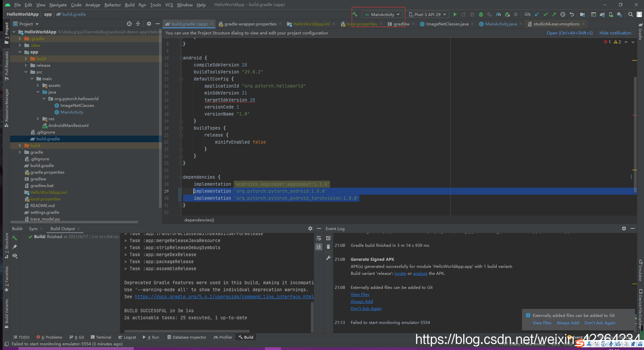This screenshot has width=644, height=350.
Task: Expand the .gradle folder in project tree
Action: pyautogui.click(x=20, y=39)
